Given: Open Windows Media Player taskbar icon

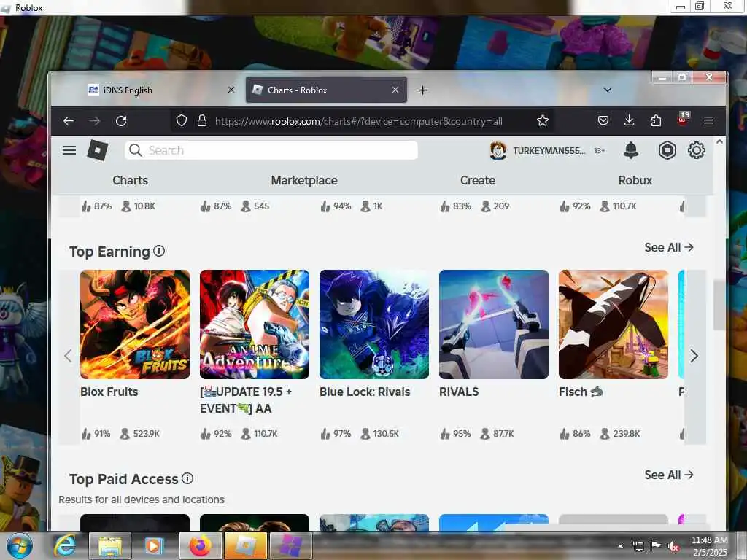Looking at the screenshot, I should (x=153, y=545).
